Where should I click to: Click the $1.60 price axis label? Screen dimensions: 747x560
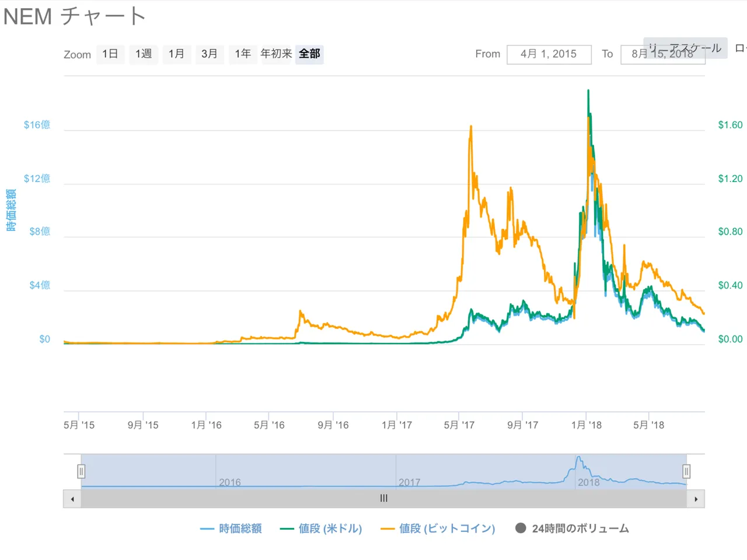731,125
